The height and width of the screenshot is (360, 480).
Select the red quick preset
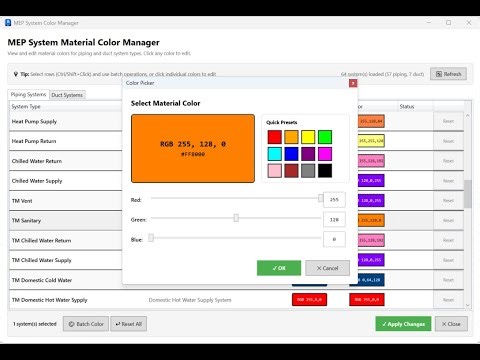275,137
